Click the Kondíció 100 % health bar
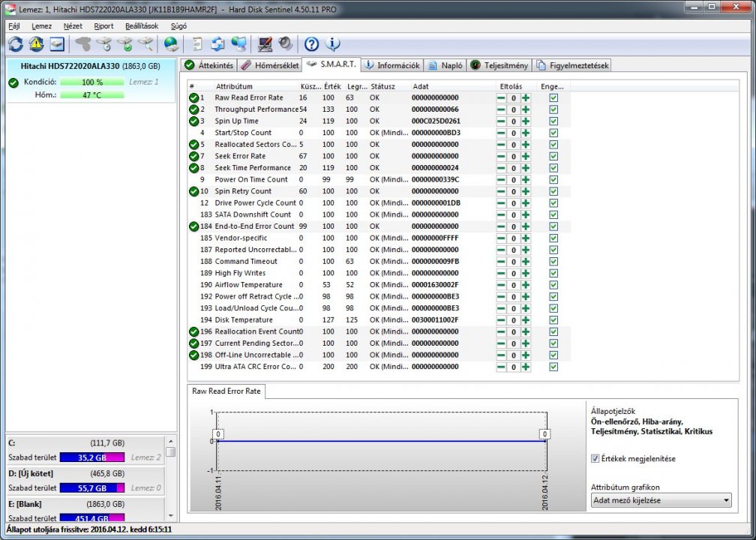 pos(92,82)
